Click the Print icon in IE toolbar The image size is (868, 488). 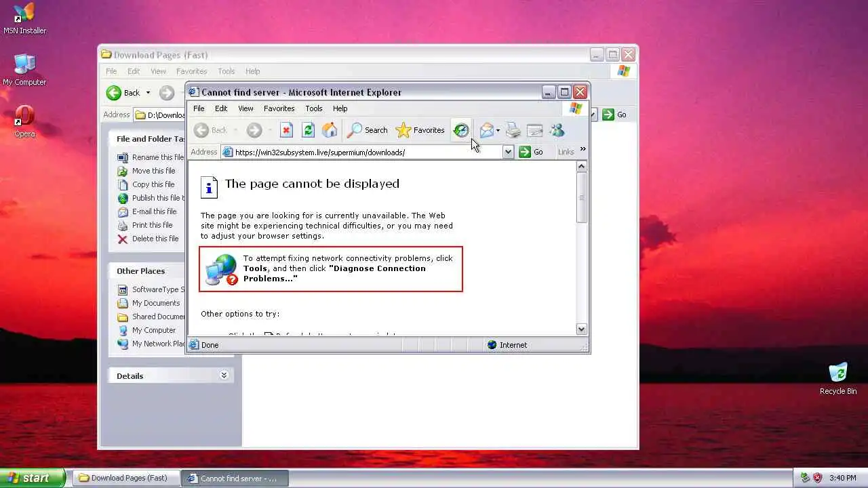click(x=513, y=130)
